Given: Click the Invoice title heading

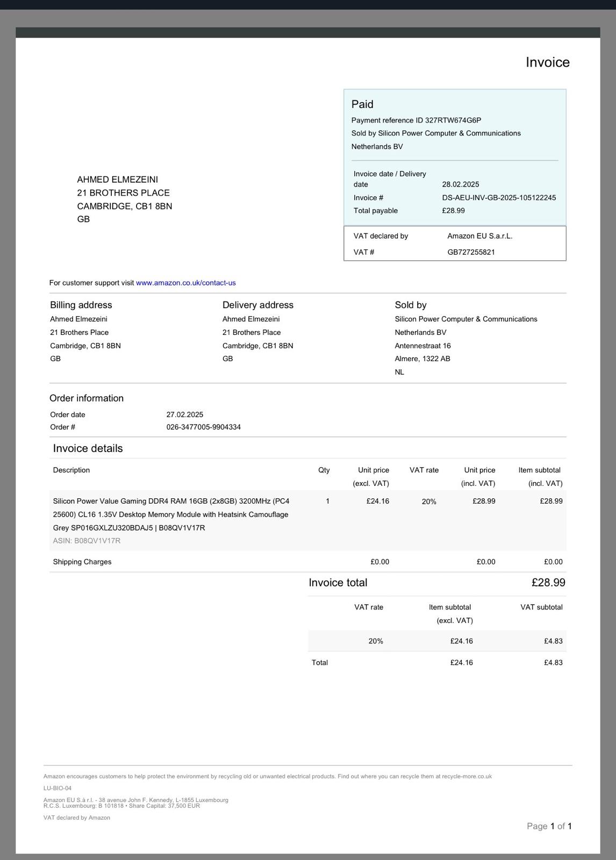Looking at the screenshot, I should pyautogui.click(x=547, y=62).
